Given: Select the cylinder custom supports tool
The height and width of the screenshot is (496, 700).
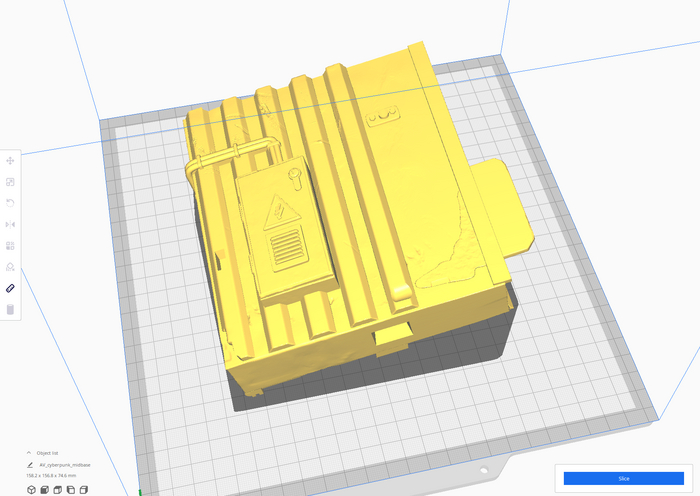Looking at the screenshot, I should tap(10, 309).
